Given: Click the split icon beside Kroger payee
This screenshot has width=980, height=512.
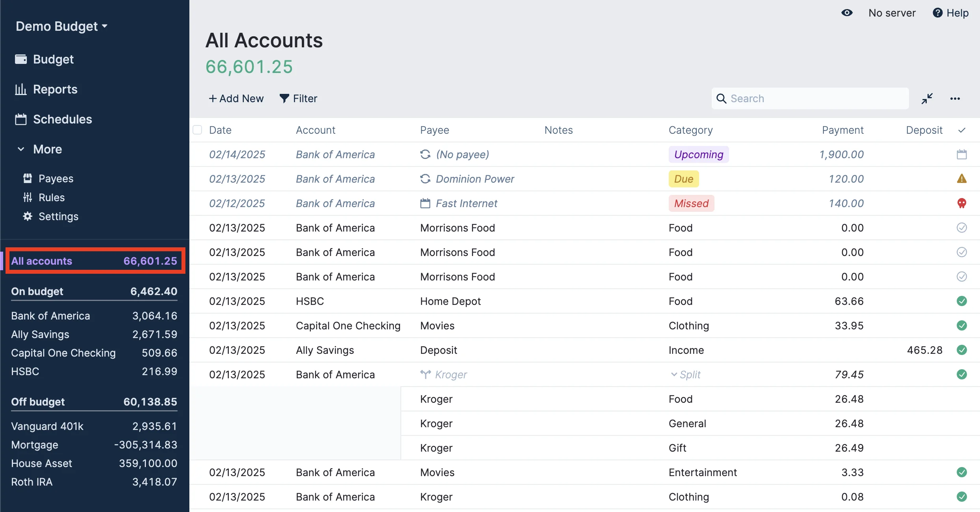Looking at the screenshot, I should [425, 374].
